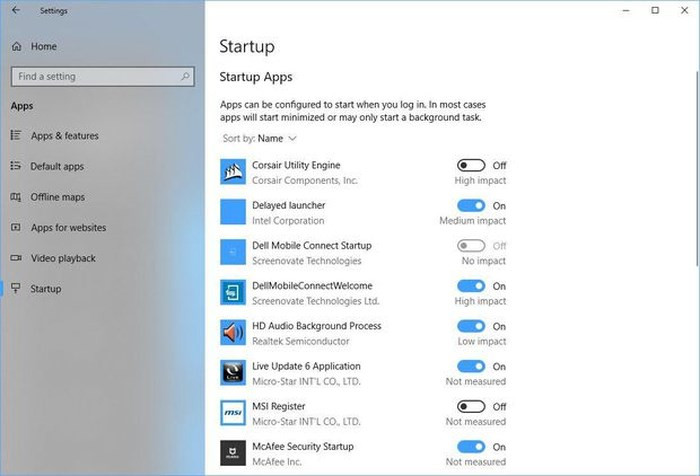Screen dimensions: 700x476
Task: Click the Live Update 6 Application icon
Action: click(x=232, y=373)
